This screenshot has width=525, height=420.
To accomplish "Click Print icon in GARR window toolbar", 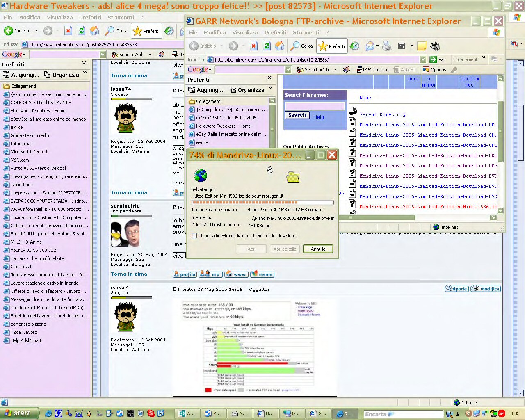I will point(387,46).
